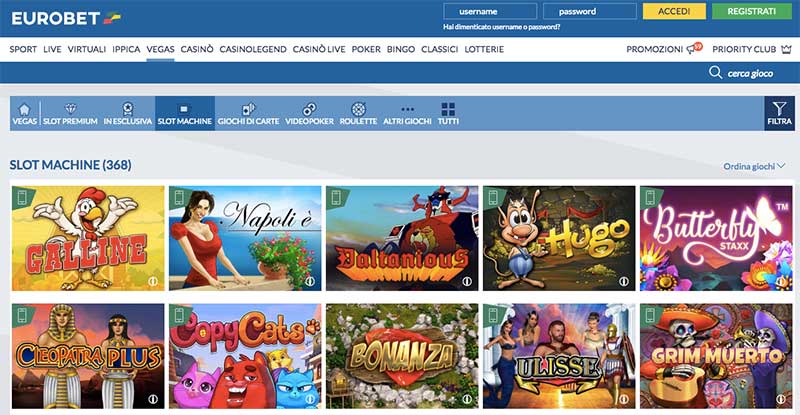
Task: Open the Classici section
Action: pos(439,49)
